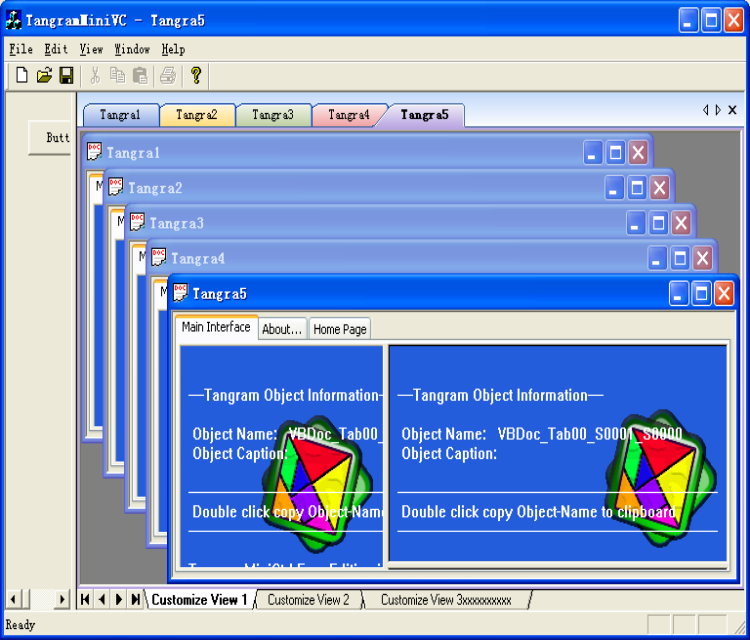This screenshot has height=640, width=750.
Task: Open the About... tab
Action: [282, 329]
